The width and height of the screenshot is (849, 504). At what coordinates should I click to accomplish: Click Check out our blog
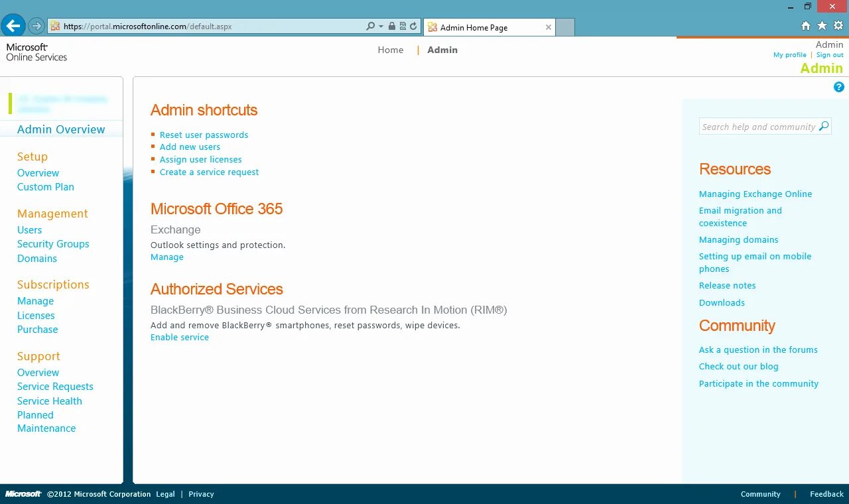click(738, 367)
